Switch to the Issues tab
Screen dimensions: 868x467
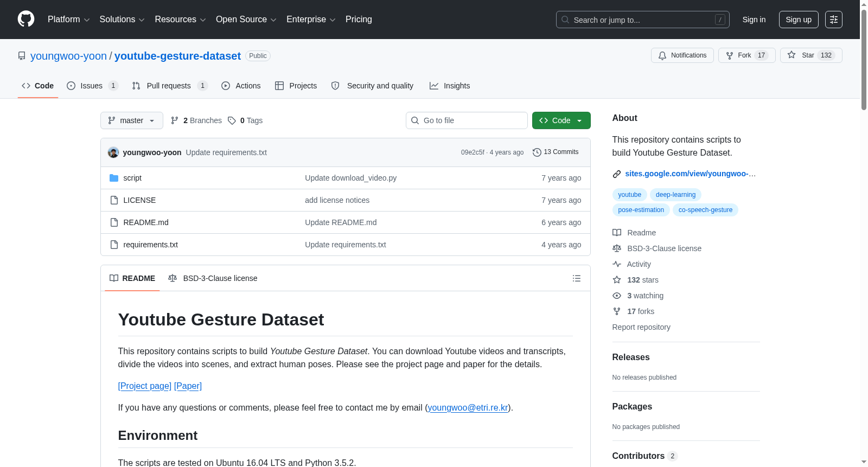pyautogui.click(x=92, y=86)
